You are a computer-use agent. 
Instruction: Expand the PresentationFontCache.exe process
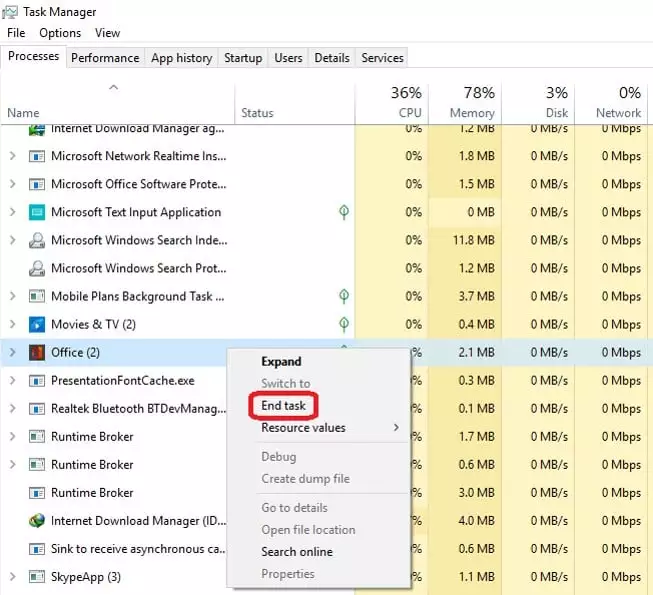pos(12,381)
